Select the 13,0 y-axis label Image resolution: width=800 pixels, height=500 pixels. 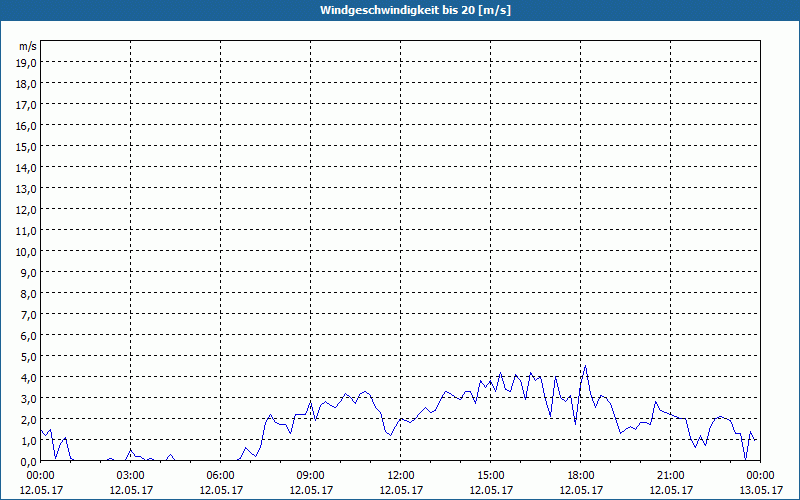pyautogui.click(x=28, y=189)
